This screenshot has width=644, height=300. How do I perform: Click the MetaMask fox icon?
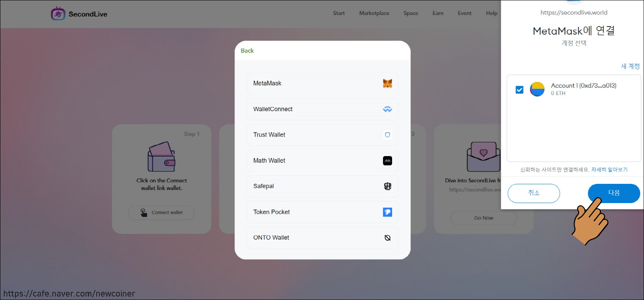(x=387, y=83)
